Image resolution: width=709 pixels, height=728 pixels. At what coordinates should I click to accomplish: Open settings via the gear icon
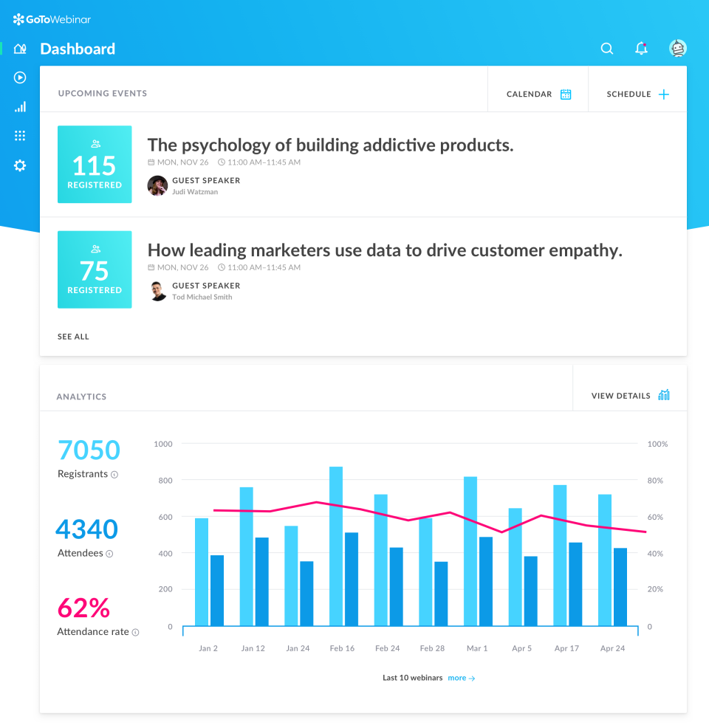(x=20, y=165)
